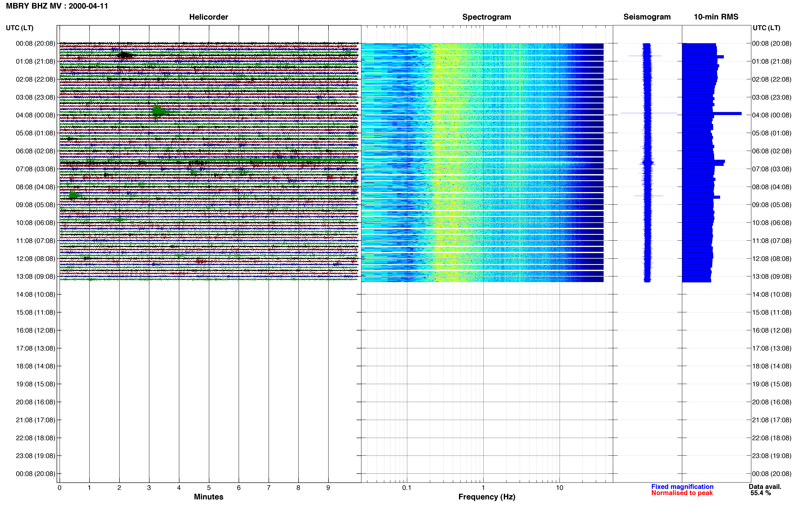Click the left time label '04:08 (00:08)'
812x508 pixels.
pos(36,115)
